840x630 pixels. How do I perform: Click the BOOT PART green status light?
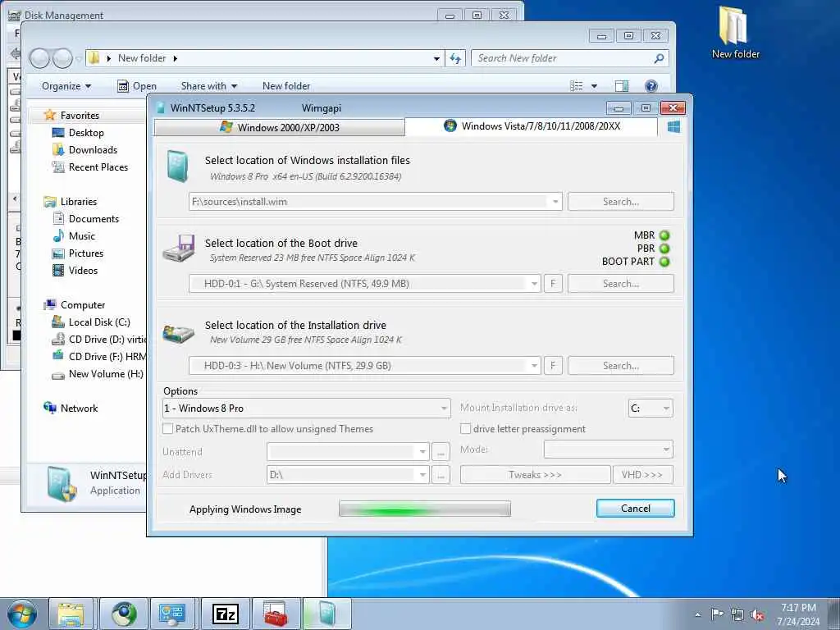click(664, 262)
